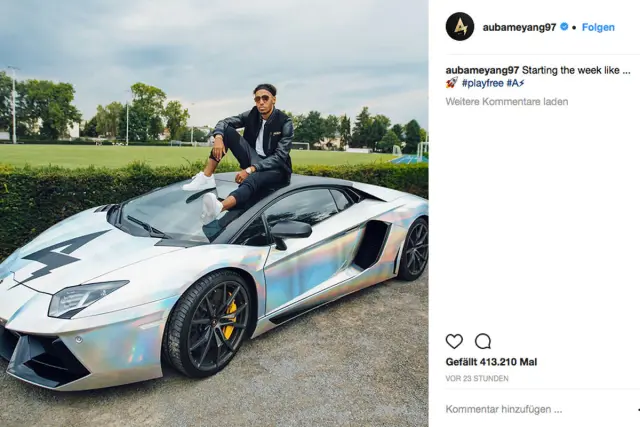The image size is (640, 427).
Task: Click the caption text Starting the week like
Action: (x=576, y=70)
